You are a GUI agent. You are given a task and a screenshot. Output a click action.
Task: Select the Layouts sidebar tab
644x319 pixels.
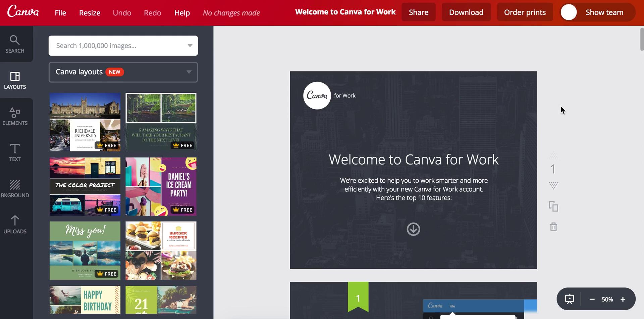pyautogui.click(x=15, y=80)
